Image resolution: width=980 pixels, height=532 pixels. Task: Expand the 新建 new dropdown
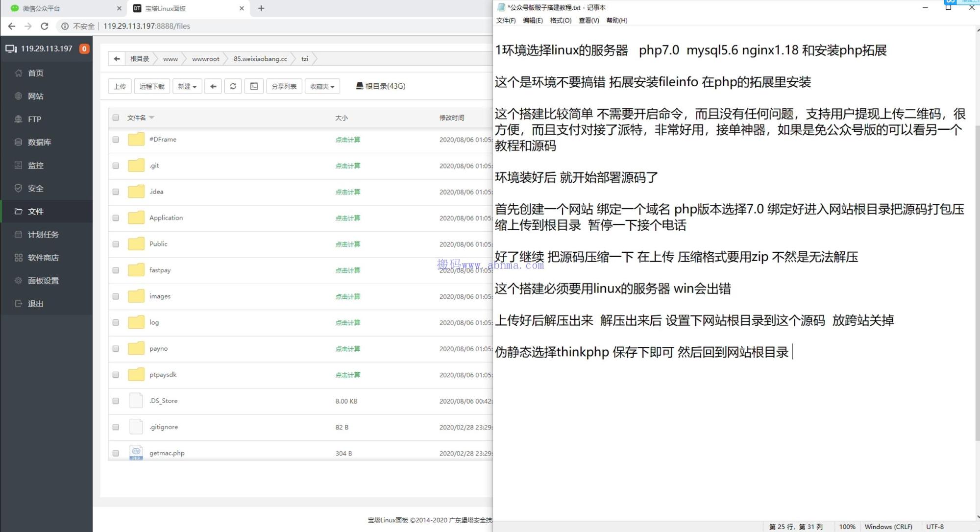[x=187, y=86]
